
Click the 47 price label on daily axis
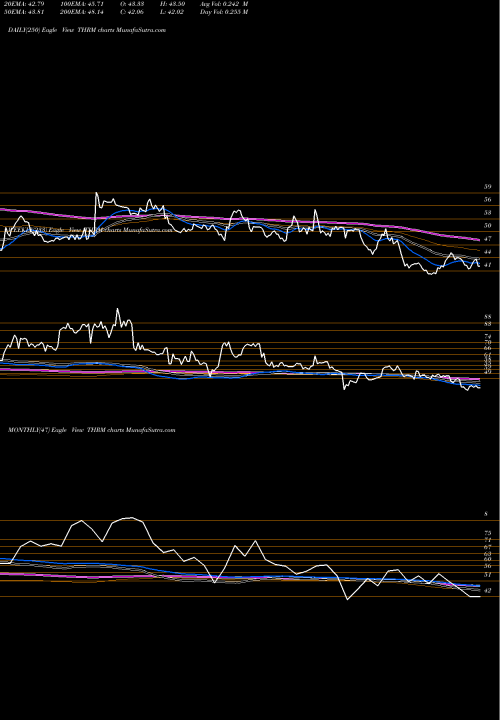[488, 239]
